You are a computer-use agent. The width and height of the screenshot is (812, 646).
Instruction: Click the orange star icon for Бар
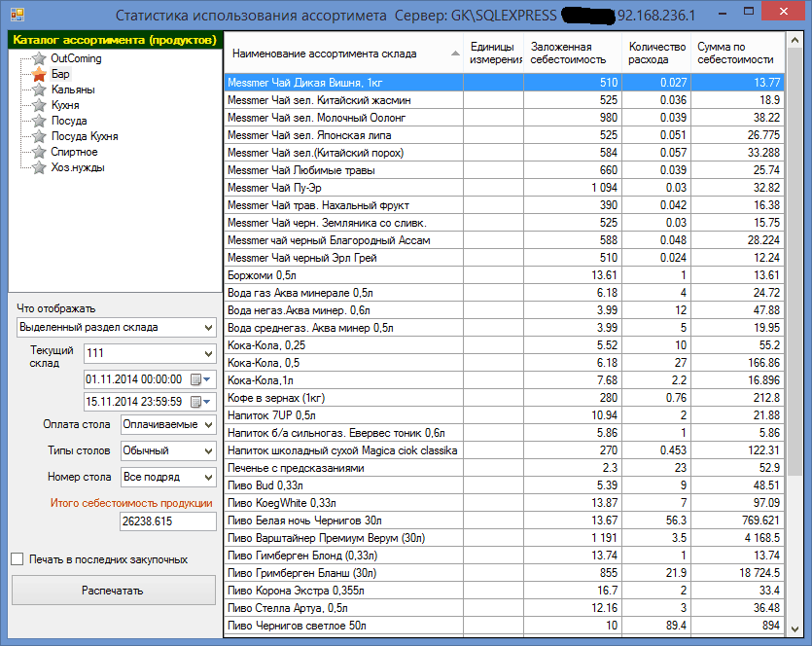[x=39, y=74]
